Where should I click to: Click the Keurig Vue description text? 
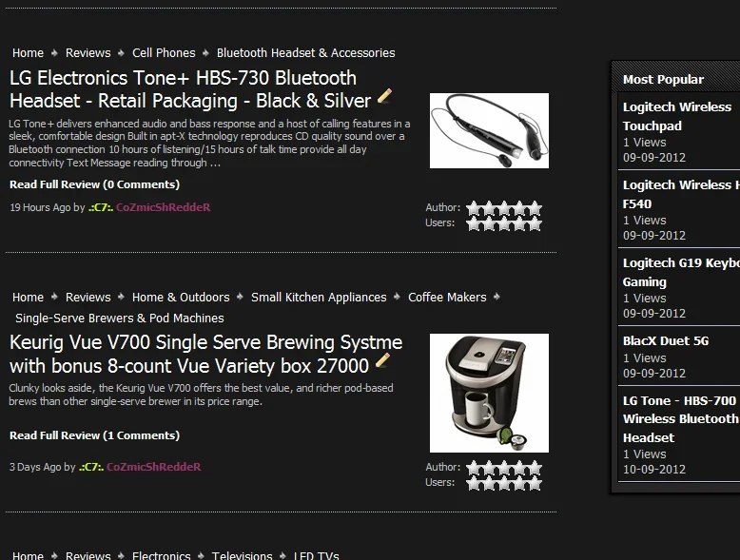coord(201,395)
